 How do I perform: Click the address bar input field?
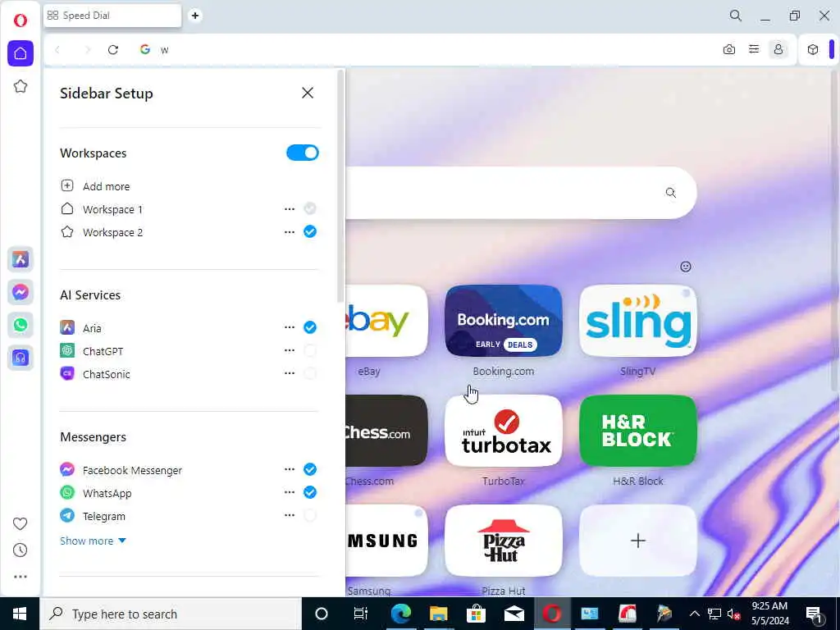pos(428,50)
